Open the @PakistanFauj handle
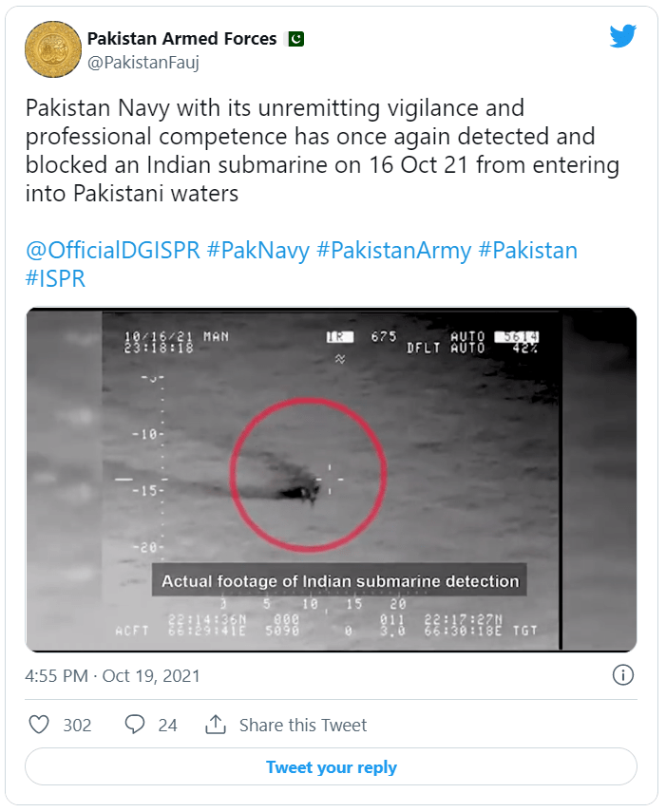The image size is (666, 812). tap(143, 63)
